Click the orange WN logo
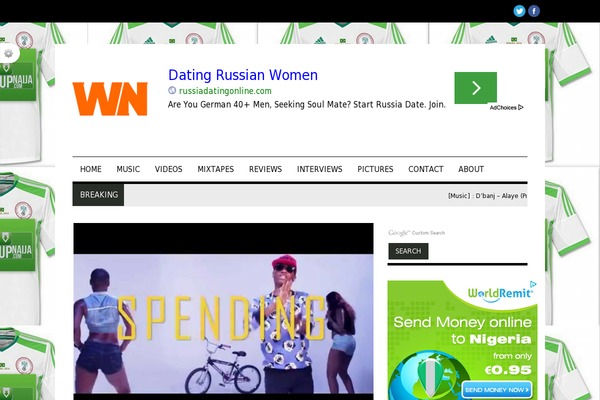The width and height of the screenshot is (600, 400). click(x=110, y=99)
